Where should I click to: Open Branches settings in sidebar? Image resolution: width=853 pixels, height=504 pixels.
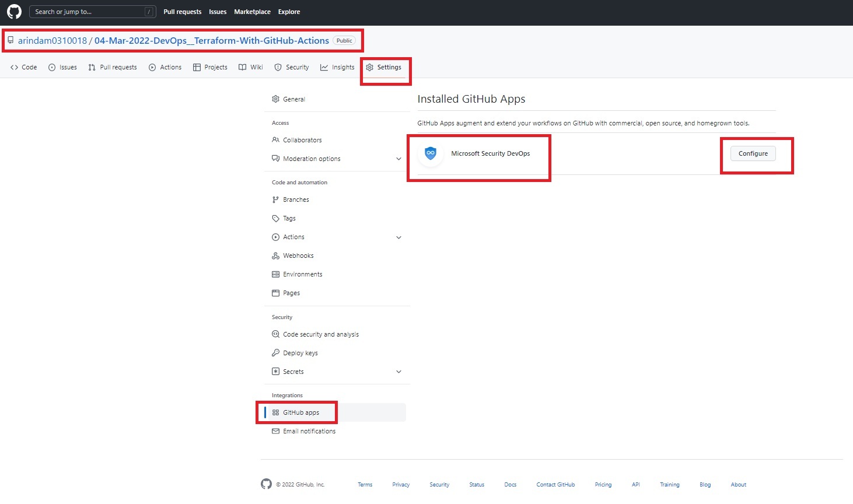coord(295,199)
